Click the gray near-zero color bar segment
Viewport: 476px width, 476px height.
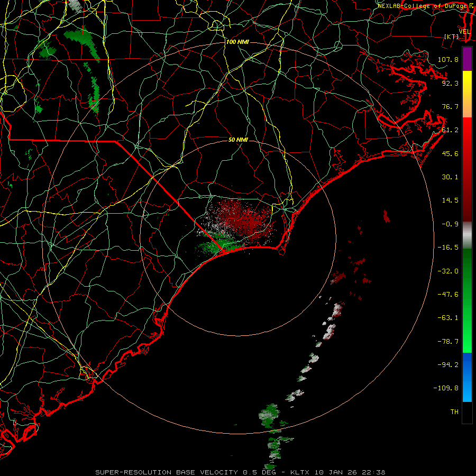point(467,235)
